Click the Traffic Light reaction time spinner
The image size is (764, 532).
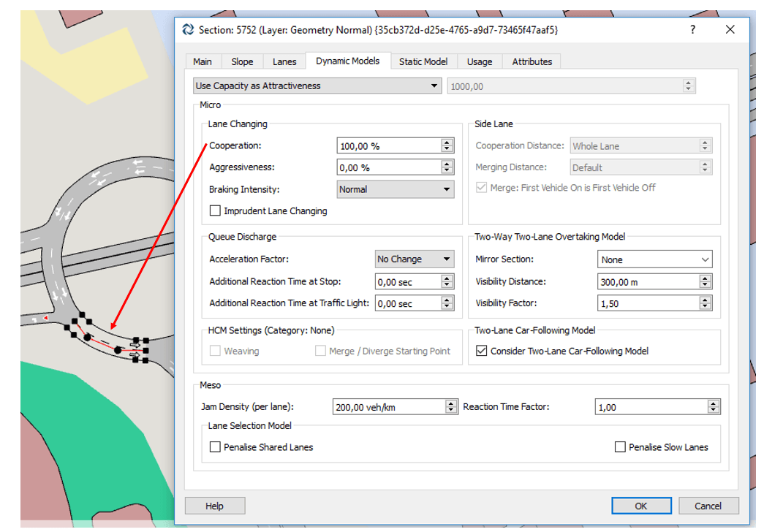click(447, 303)
